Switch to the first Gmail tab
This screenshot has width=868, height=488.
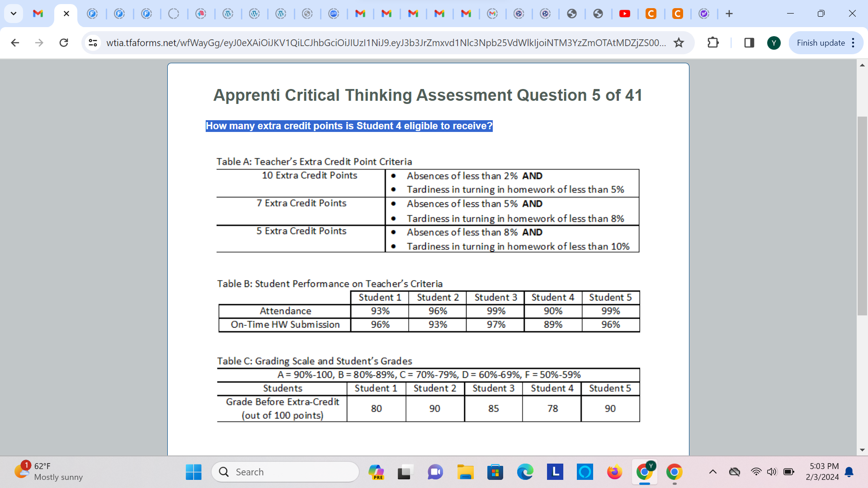tap(38, 14)
